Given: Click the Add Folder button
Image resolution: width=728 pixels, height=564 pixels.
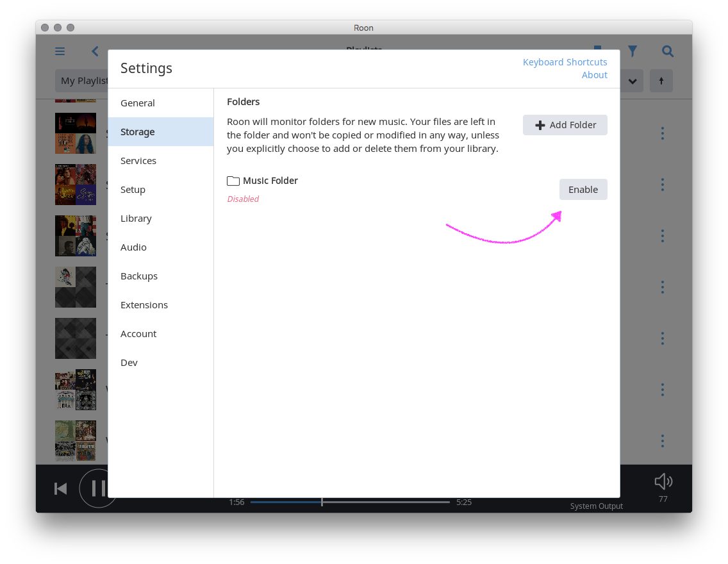Looking at the screenshot, I should click(x=565, y=125).
